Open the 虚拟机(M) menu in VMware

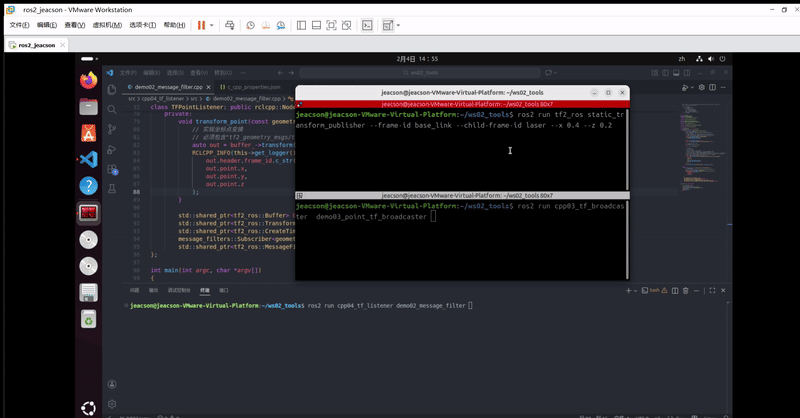(107, 25)
